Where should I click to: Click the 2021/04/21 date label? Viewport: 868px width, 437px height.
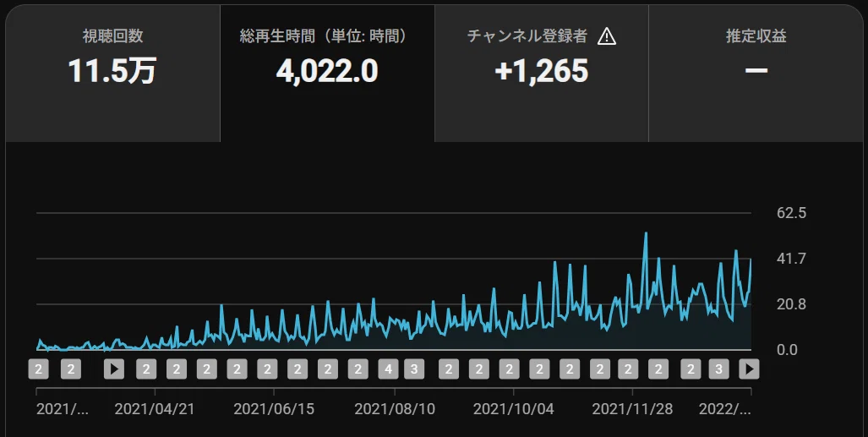(155, 409)
